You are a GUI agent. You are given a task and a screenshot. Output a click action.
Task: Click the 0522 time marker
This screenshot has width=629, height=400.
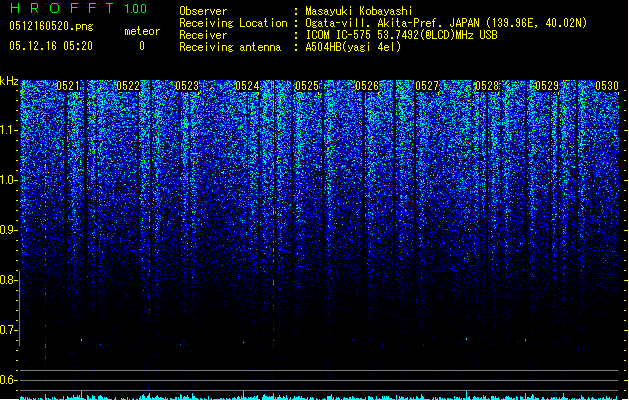[x=128, y=86]
